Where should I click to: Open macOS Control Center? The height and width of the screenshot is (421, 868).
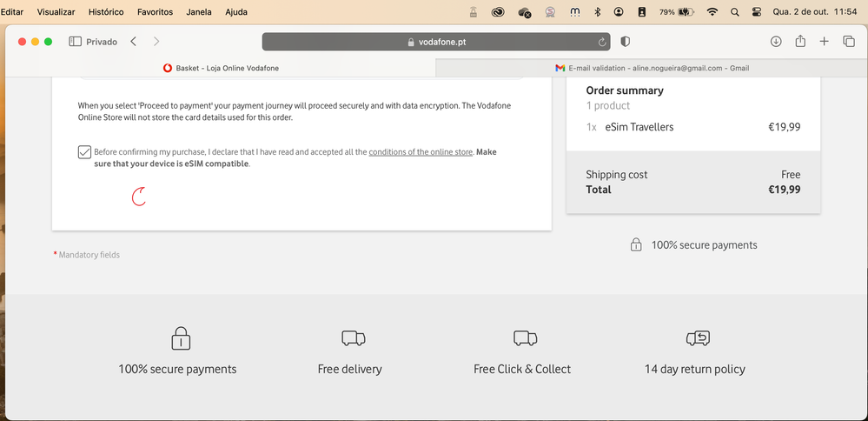[756, 12]
